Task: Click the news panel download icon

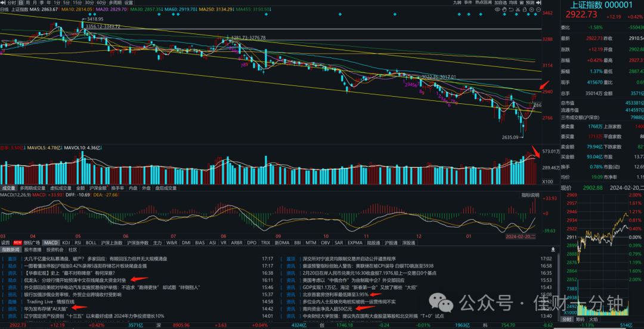Action: point(553,250)
